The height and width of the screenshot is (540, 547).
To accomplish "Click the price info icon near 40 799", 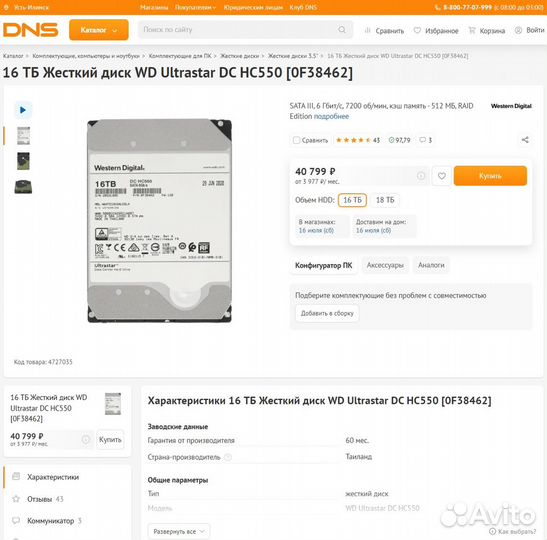I will pos(421,176).
